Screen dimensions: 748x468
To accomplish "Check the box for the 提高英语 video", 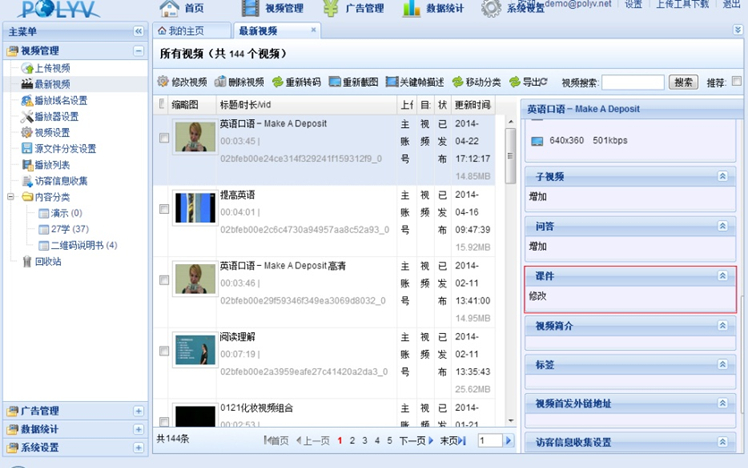I will [164, 209].
